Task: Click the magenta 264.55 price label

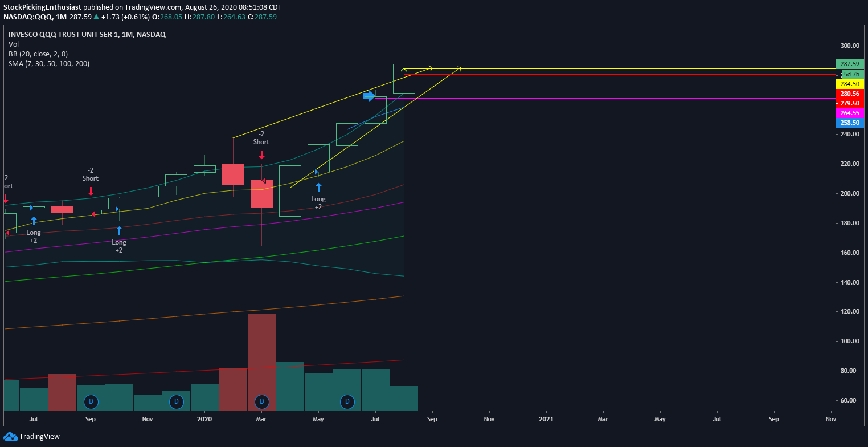Action: (850, 113)
